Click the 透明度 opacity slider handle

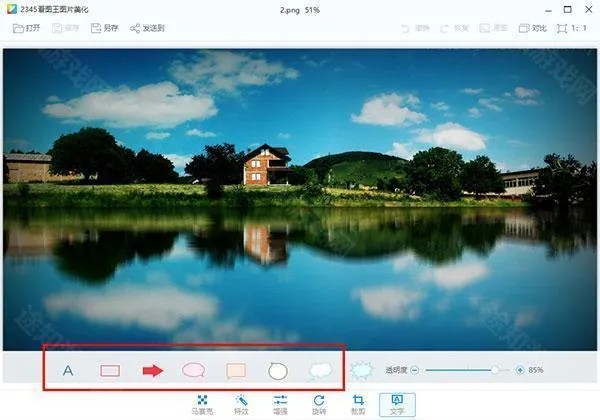point(495,370)
